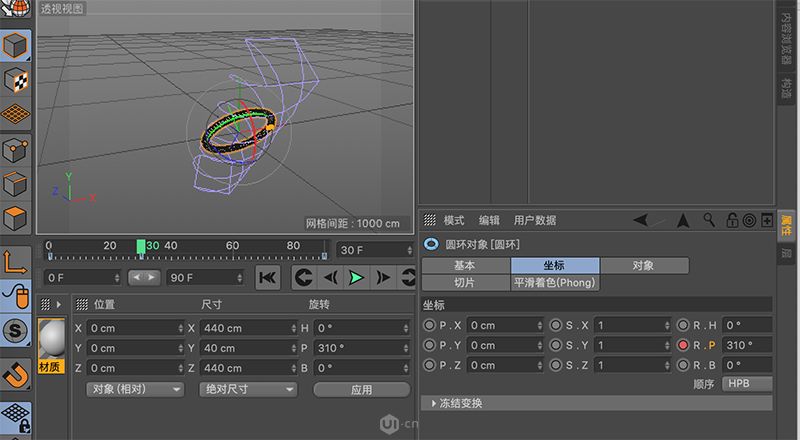Switch to Texture mode checkered cube
Image resolution: width=800 pixels, height=440 pixels.
tap(16, 79)
